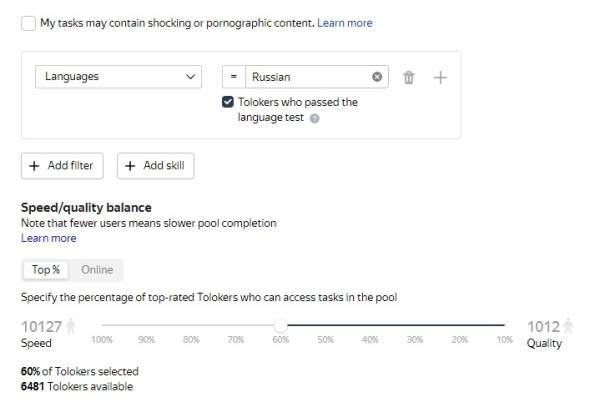Open Learn more under Speed/quality balance

(x=48, y=238)
